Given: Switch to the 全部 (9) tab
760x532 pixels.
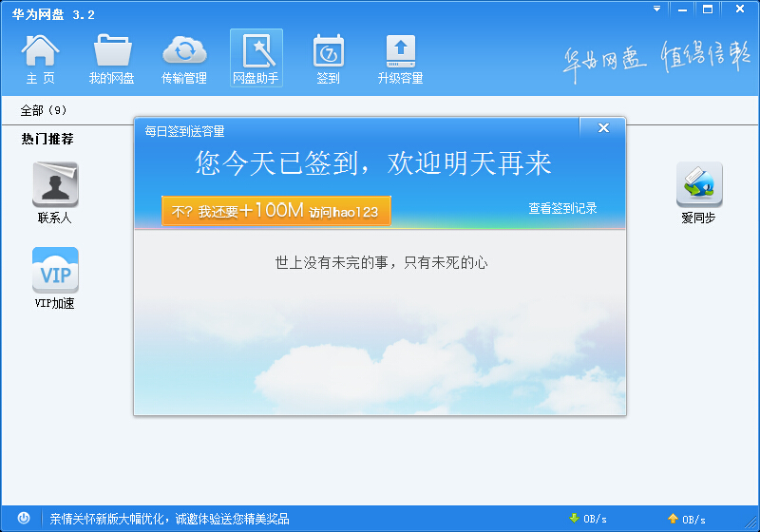Looking at the screenshot, I should (x=44, y=110).
